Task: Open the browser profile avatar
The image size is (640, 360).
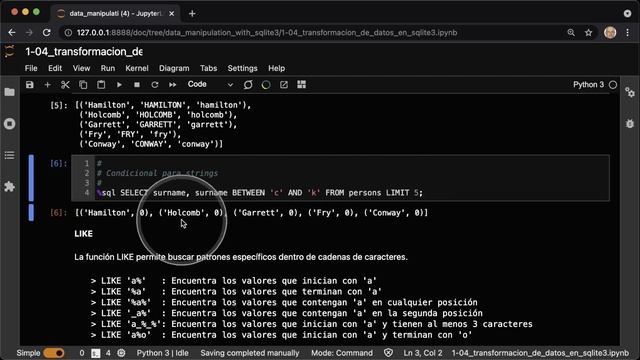Action: coord(610,33)
